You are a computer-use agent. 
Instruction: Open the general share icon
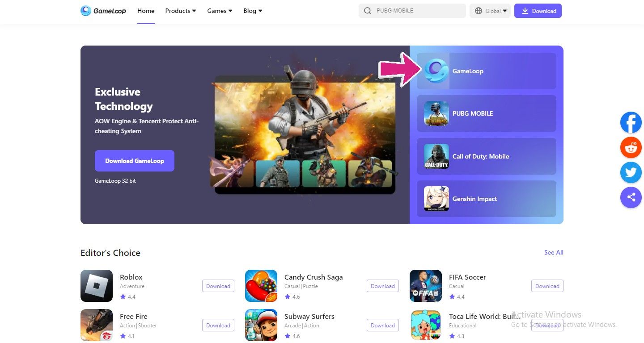pyautogui.click(x=631, y=197)
